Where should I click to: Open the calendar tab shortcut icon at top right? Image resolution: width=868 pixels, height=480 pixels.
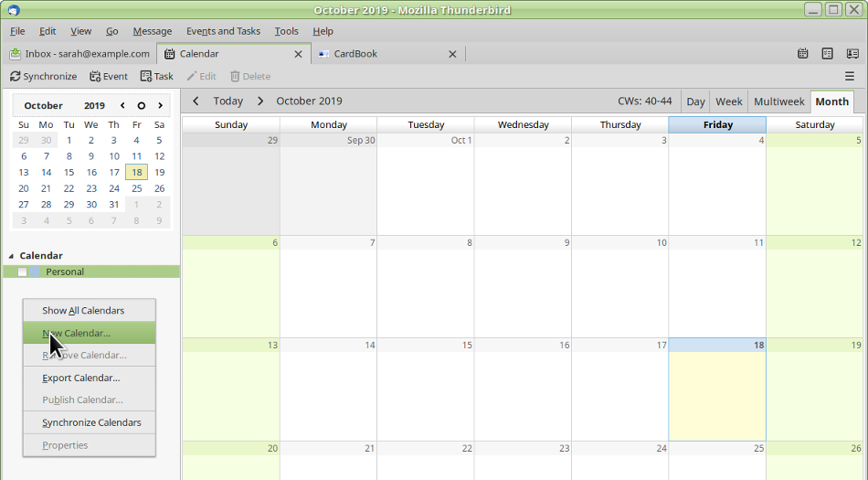802,54
